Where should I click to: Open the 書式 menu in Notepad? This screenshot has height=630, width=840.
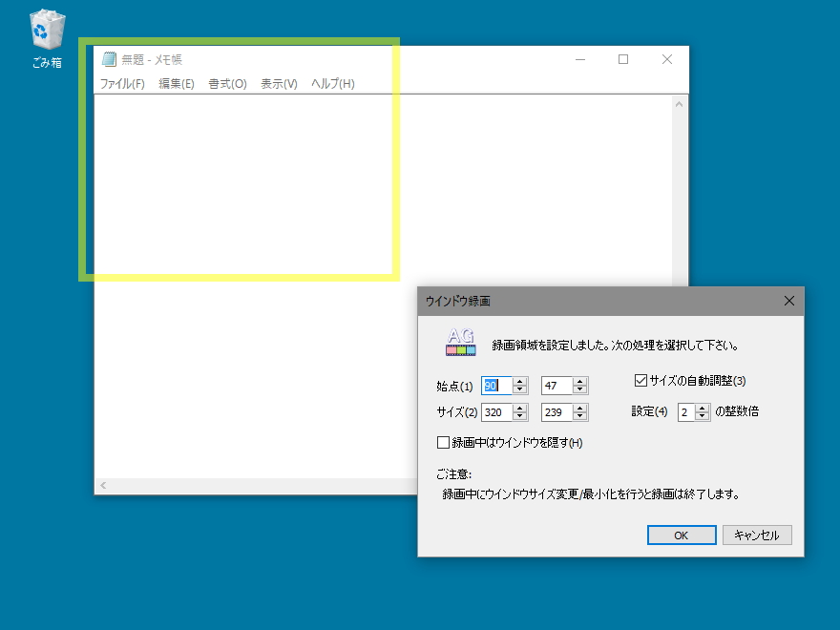click(x=227, y=83)
